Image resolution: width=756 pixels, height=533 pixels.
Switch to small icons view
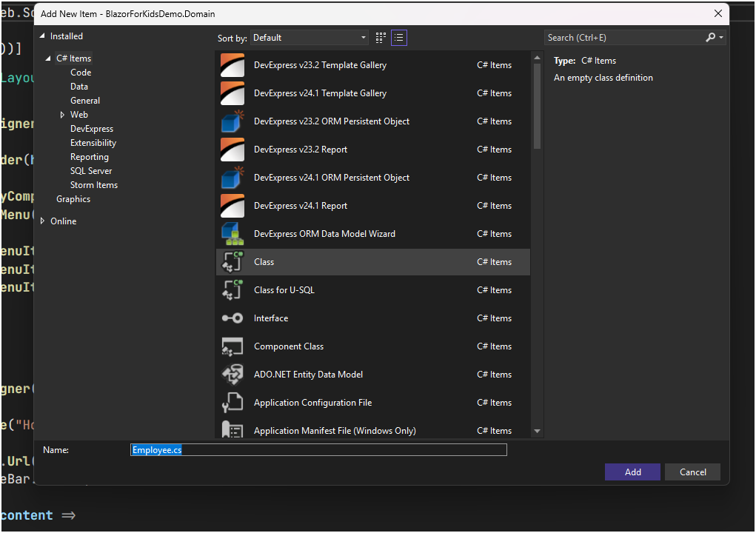[x=381, y=38]
